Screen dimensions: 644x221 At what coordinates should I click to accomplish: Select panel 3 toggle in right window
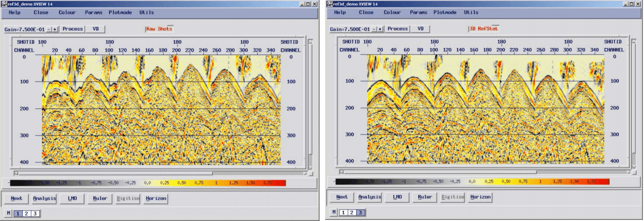click(360, 212)
